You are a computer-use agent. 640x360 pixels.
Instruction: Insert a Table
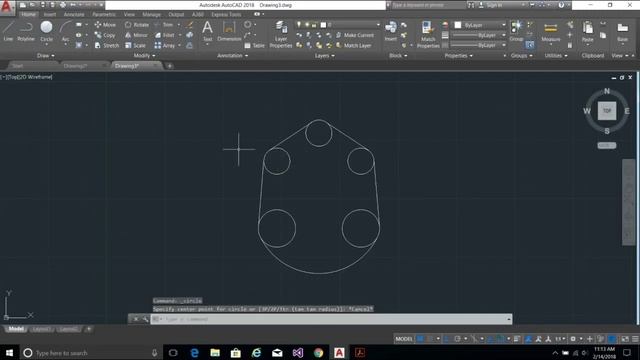click(x=255, y=45)
